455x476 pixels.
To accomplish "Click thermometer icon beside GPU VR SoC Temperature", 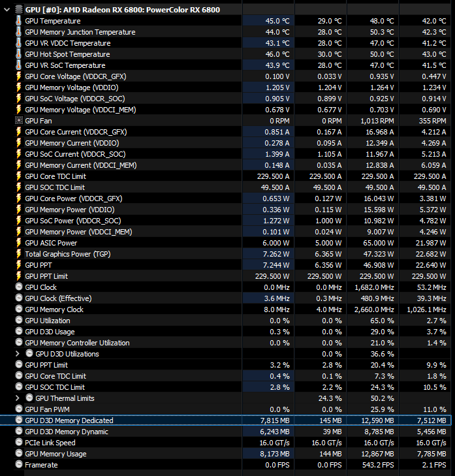I will (19, 65).
